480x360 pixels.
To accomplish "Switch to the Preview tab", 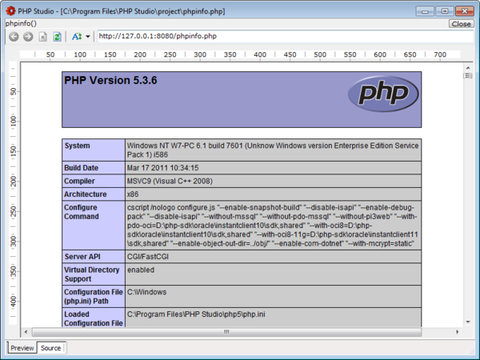I will (x=22, y=348).
